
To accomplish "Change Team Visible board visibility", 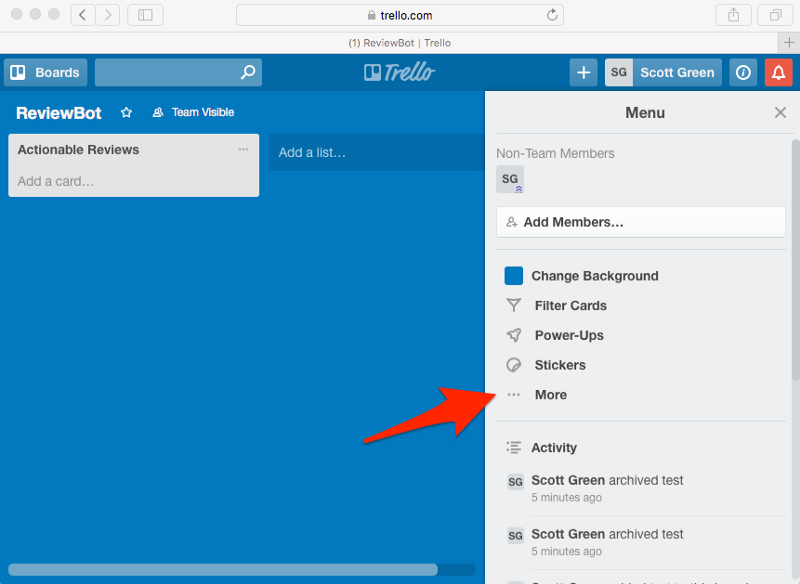I will click(x=194, y=113).
